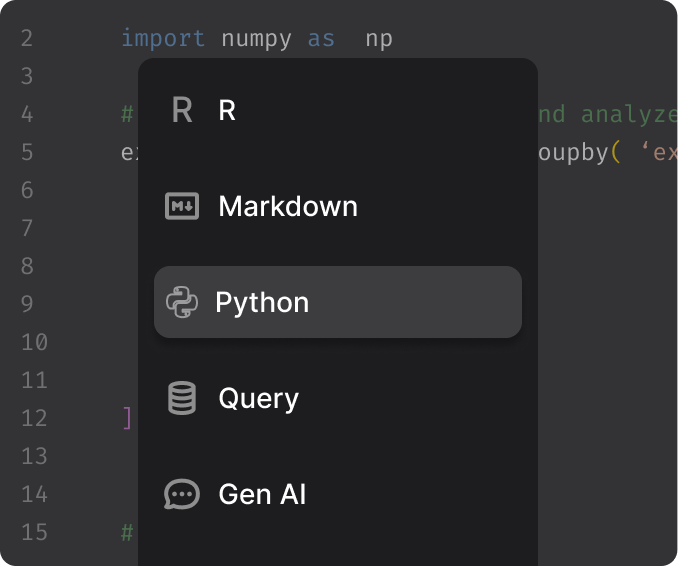Click the closing bracket on line 12
Image resolution: width=678 pixels, height=566 pixels.
pyautogui.click(x=127, y=418)
